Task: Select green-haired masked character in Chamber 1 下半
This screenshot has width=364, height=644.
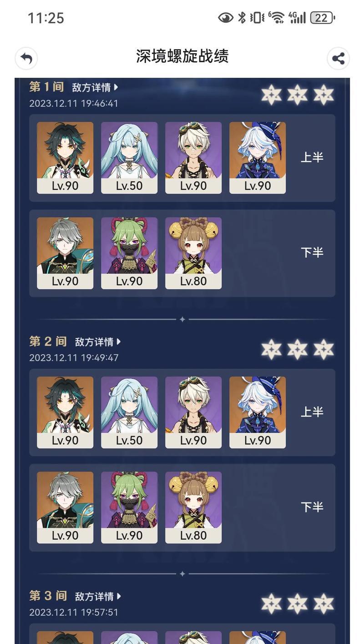Action: click(129, 253)
